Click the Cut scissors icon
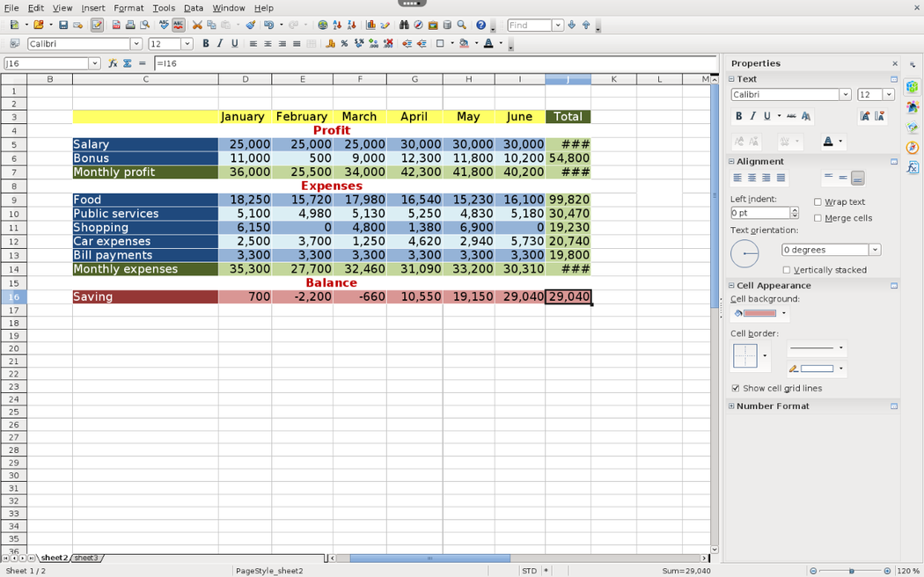 [197, 26]
